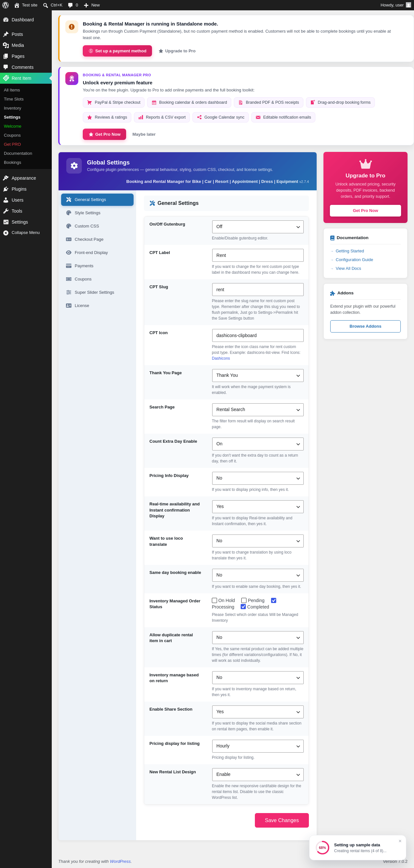The height and width of the screenshot is (868, 414).
Task: Switch to the License tab
Action: [x=97, y=306]
